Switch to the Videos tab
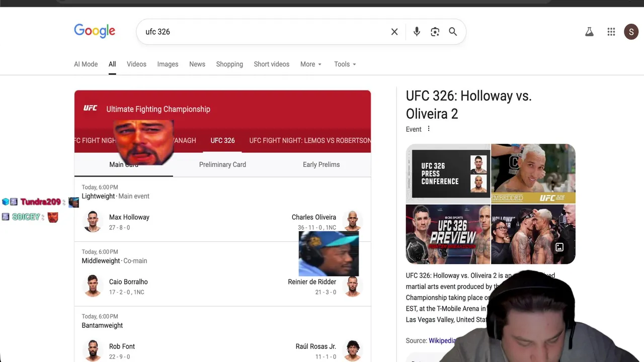Screen dimensions: 644x362 click(136, 64)
